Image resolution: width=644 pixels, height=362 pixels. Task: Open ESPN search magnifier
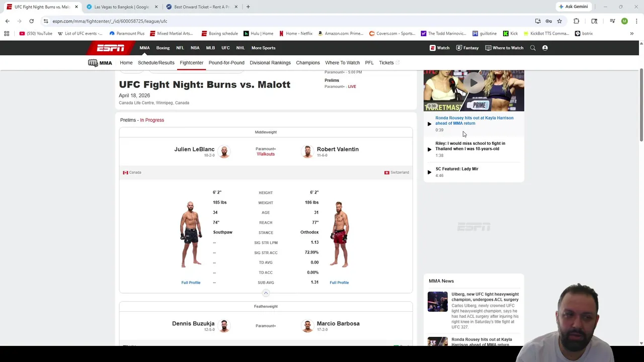click(x=533, y=48)
